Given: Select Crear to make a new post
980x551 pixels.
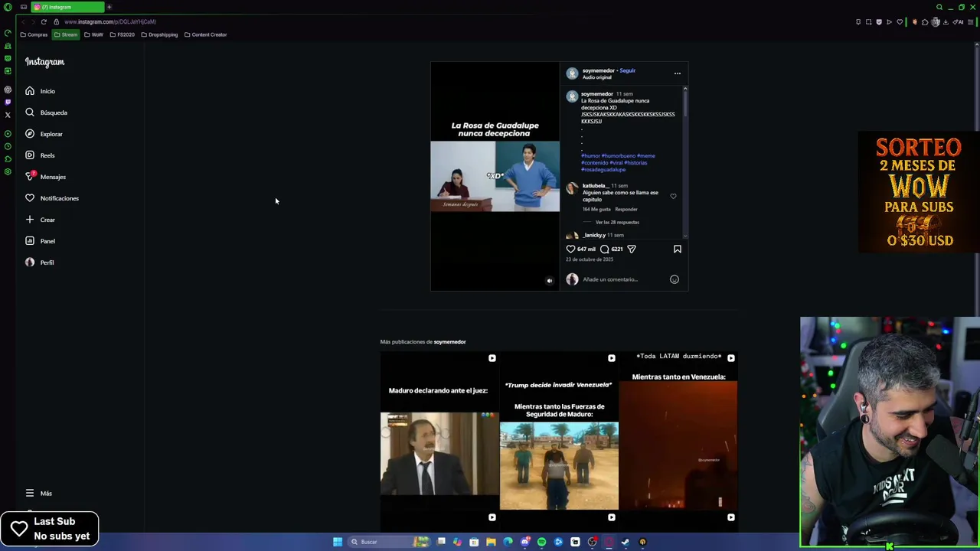Looking at the screenshot, I should click(x=40, y=220).
